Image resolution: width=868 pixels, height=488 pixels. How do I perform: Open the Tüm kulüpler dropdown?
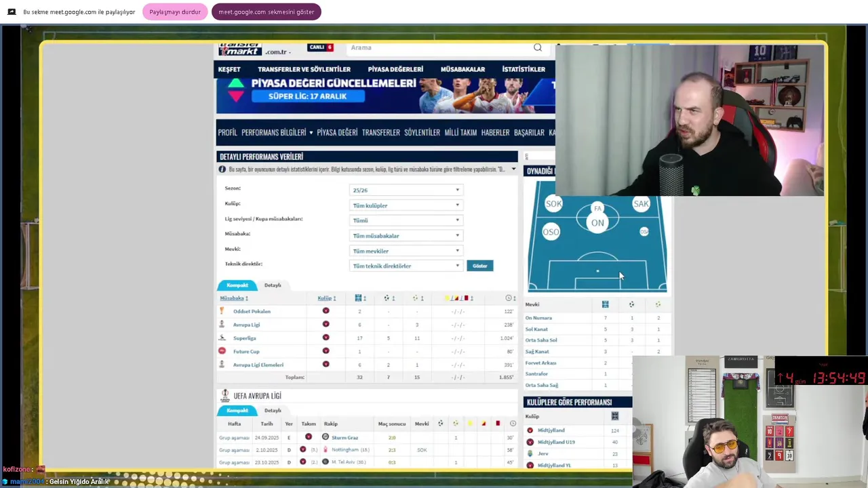(406, 205)
